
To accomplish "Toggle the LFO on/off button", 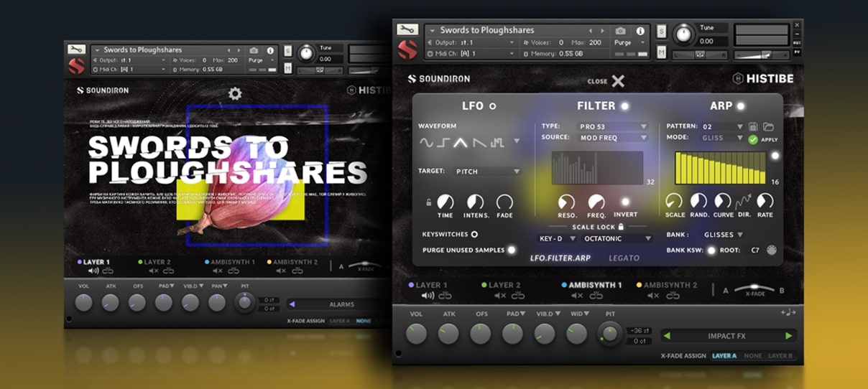I will [x=492, y=106].
